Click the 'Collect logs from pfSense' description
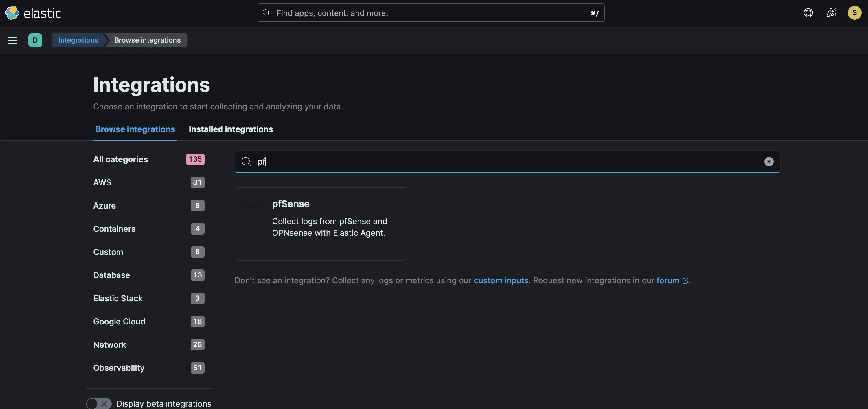868x409 pixels. point(329,227)
